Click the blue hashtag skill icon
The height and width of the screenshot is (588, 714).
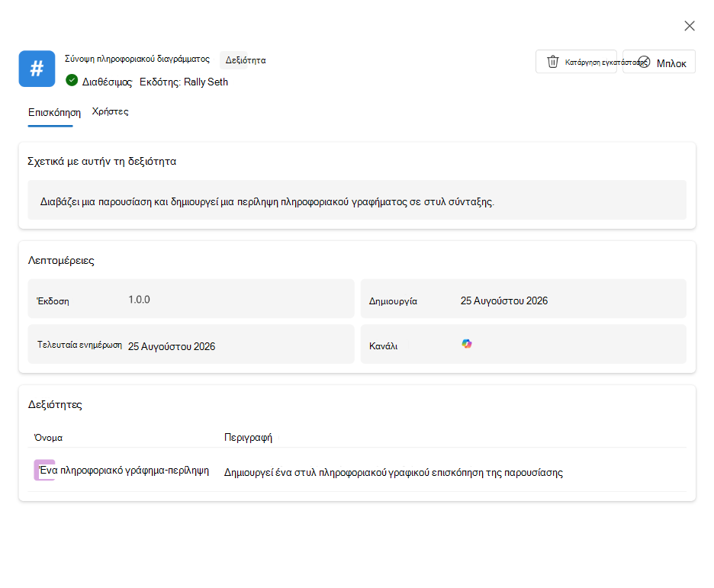[37, 69]
